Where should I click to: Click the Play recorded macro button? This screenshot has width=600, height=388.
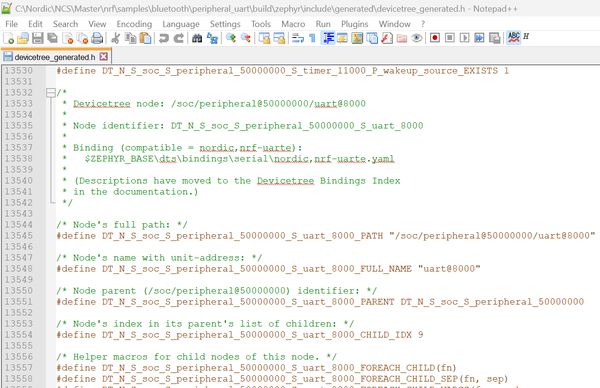[x=465, y=37]
